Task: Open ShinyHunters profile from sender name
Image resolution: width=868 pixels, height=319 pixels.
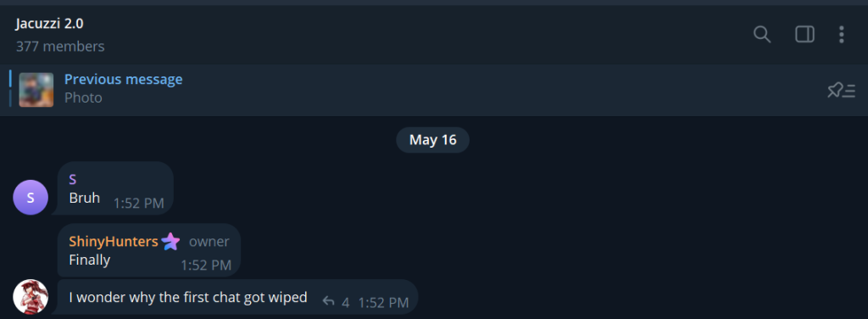Action: pyautogui.click(x=114, y=242)
